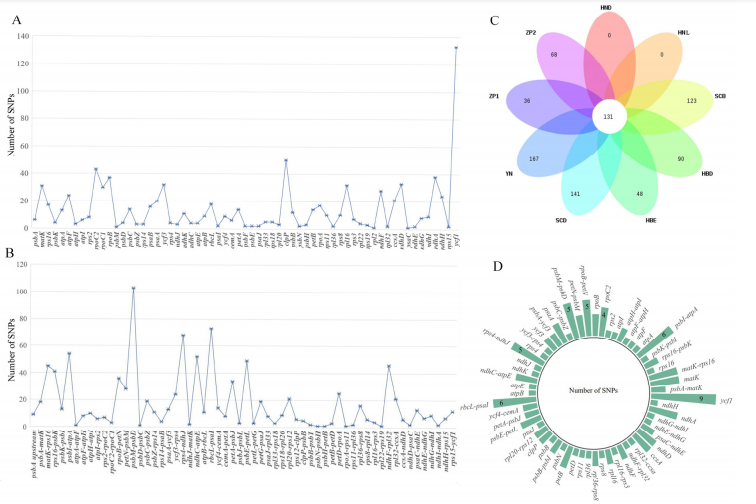Click the ycf1 peak marker in panel A

(456, 48)
